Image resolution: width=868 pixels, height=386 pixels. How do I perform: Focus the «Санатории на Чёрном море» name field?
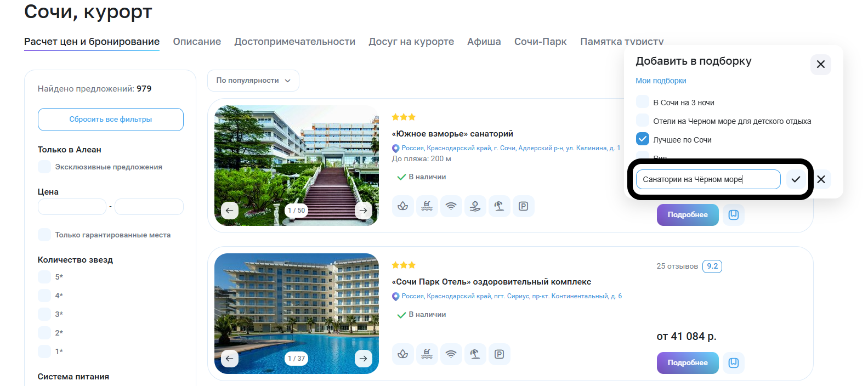[x=708, y=179]
